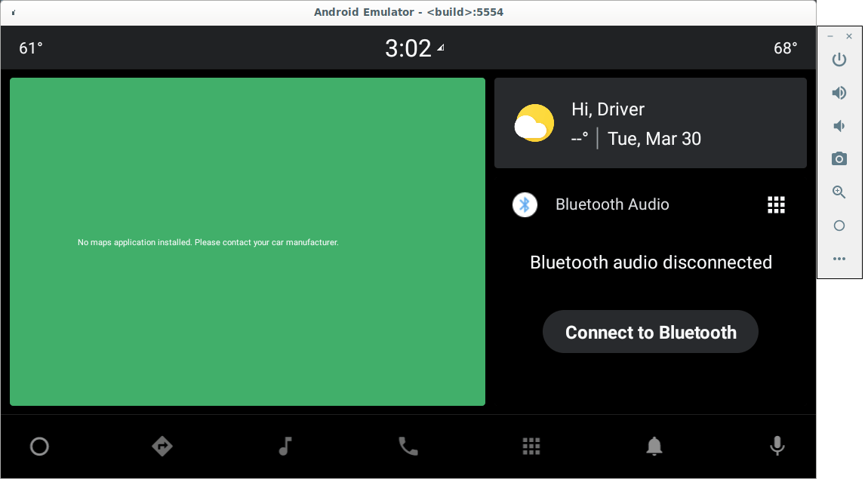This screenshot has height=479, width=868.
Task: Click the No maps application installed message
Action: [x=208, y=242]
